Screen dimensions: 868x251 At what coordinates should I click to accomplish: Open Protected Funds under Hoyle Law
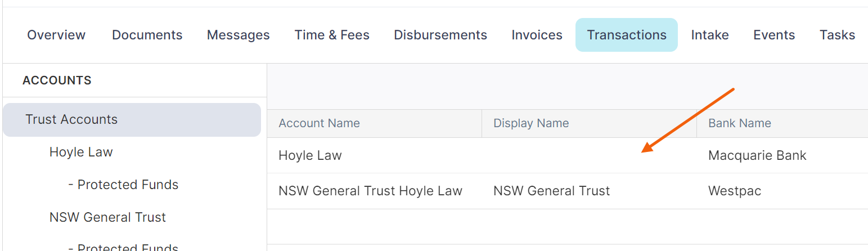click(x=123, y=185)
